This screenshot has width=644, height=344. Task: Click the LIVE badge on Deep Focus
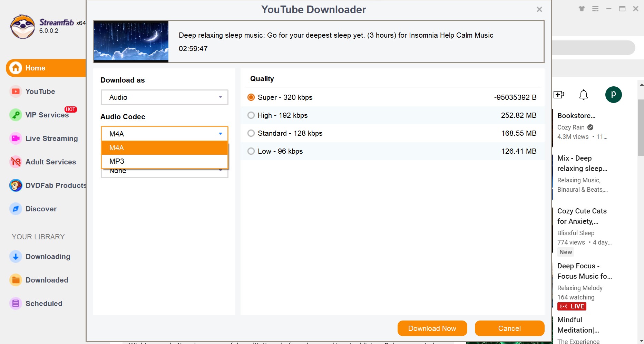tap(572, 306)
